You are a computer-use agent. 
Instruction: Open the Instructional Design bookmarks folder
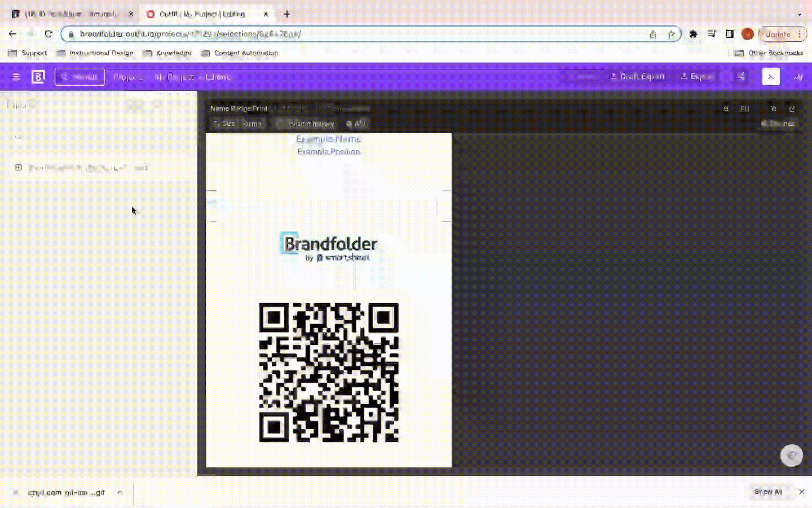(x=95, y=53)
